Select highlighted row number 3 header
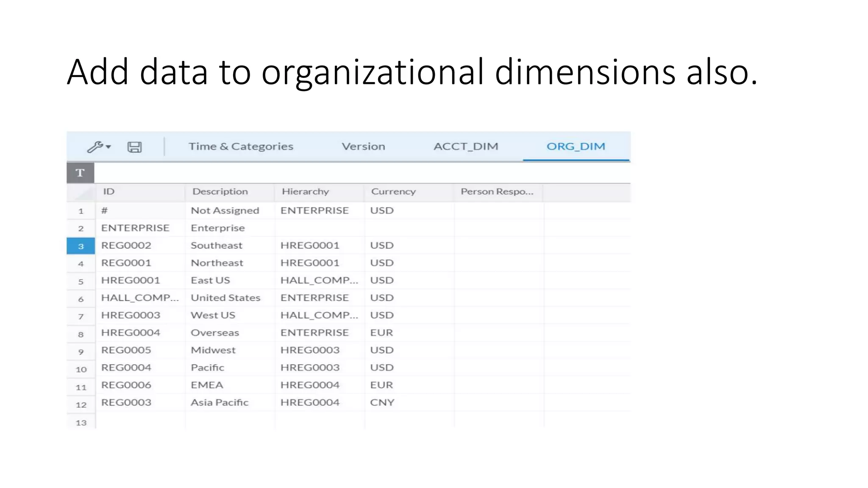Viewport: 868px width, 488px height. (x=81, y=246)
